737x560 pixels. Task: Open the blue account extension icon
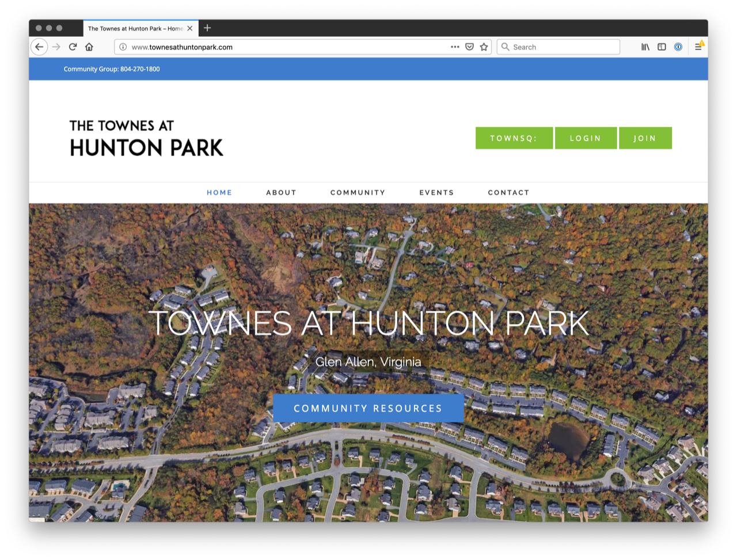tap(678, 47)
